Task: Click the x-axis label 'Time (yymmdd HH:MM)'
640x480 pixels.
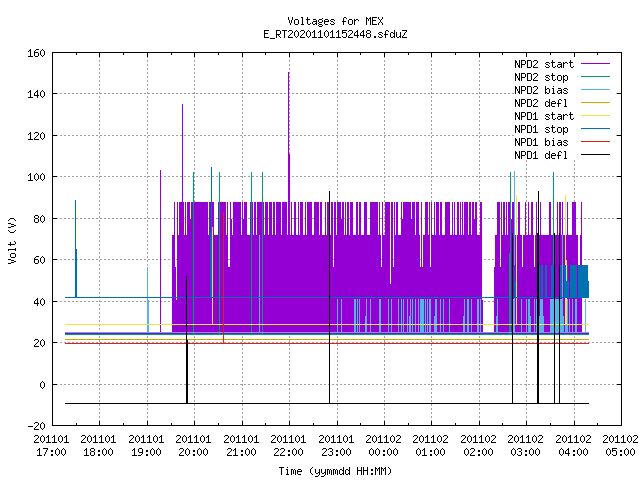Action: (x=335, y=471)
